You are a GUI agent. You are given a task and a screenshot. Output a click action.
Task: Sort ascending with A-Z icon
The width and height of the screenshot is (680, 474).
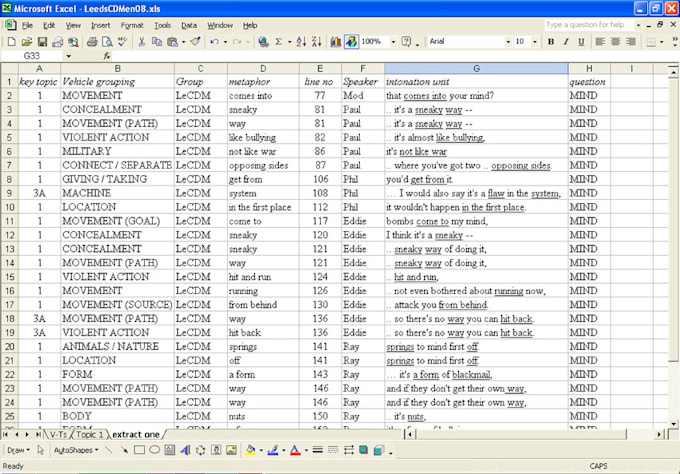click(x=301, y=42)
